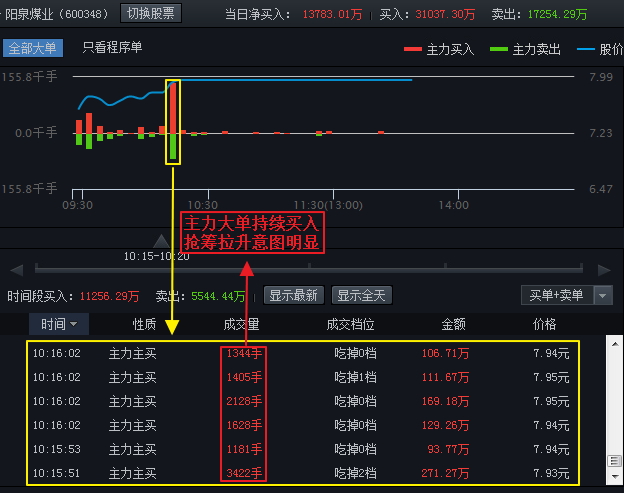Image resolution: width=624 pixels, height=493 pixels.
Task: Click the 7.99 price axis label
Action: click(601, 77)
